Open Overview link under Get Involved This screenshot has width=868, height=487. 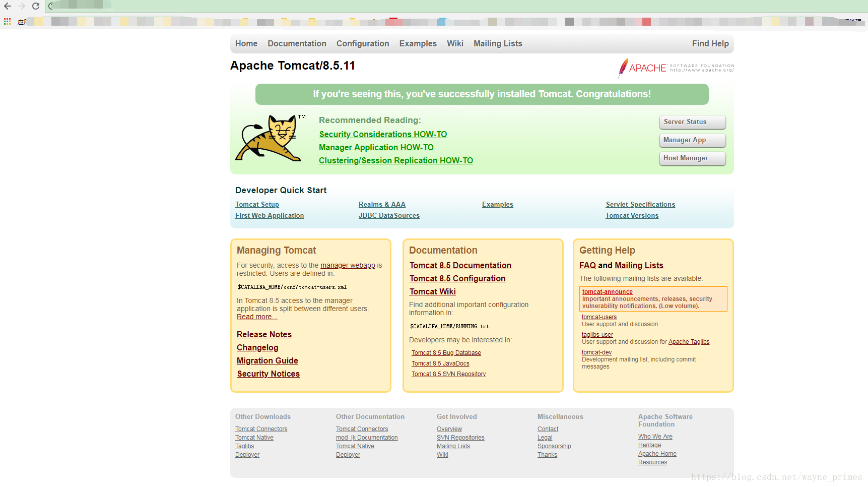pyautogui.click(x=449, y=429)
